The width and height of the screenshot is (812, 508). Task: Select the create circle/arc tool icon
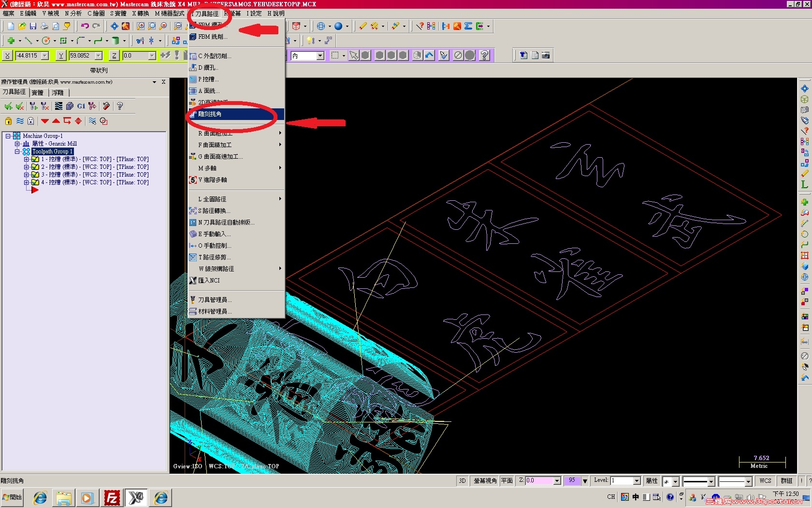pyautogui.click(x=46, y=41)
